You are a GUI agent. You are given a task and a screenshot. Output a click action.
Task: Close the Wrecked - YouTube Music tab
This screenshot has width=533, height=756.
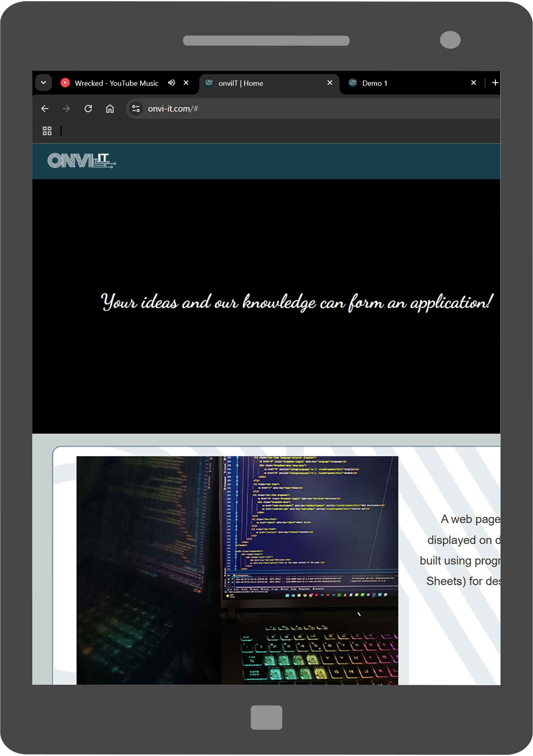pyautogui.click(x=186, y=83)
